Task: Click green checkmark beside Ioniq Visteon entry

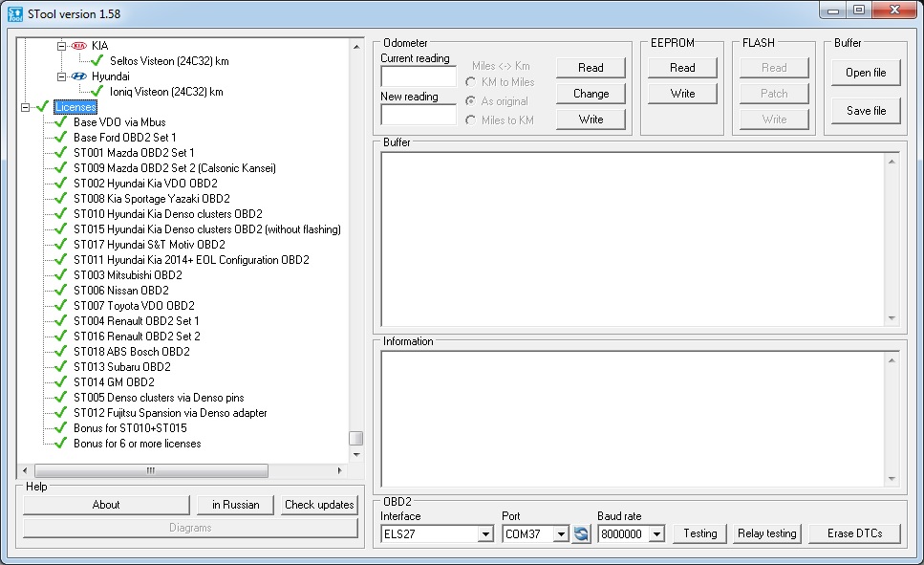Action: click(97, 92)
